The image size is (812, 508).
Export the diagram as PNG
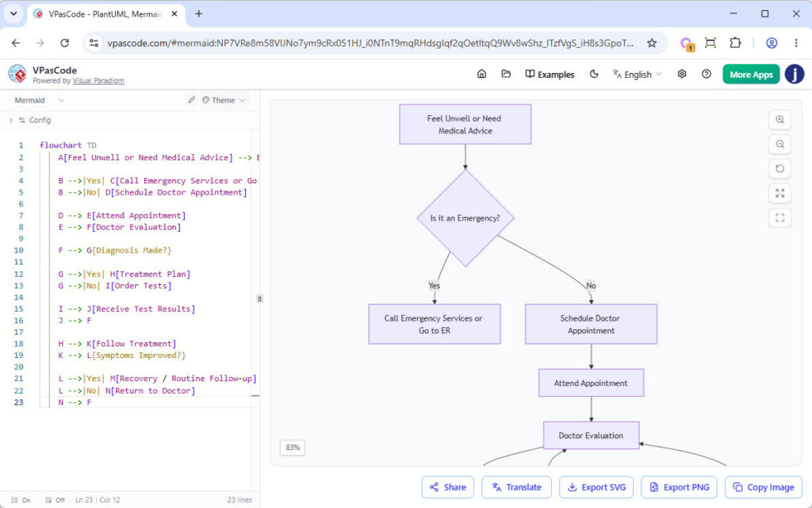coord(679,487)
